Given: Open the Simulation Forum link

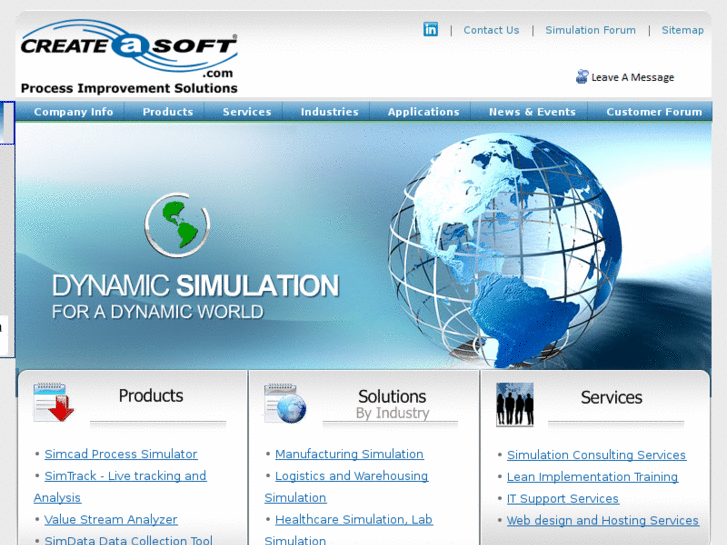Looking at the screenshot, I should click(x=590, y=30).
